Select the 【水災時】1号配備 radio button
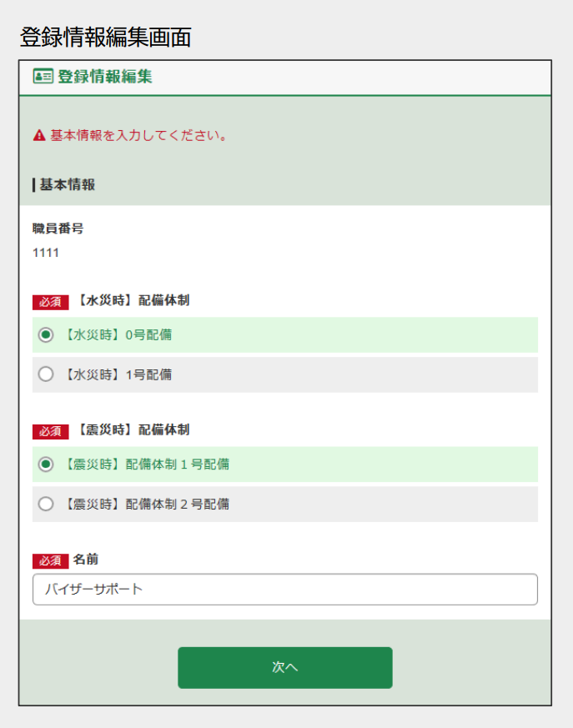Image resolution: width=573 pixels, height=728 pixels. (46, 374)
